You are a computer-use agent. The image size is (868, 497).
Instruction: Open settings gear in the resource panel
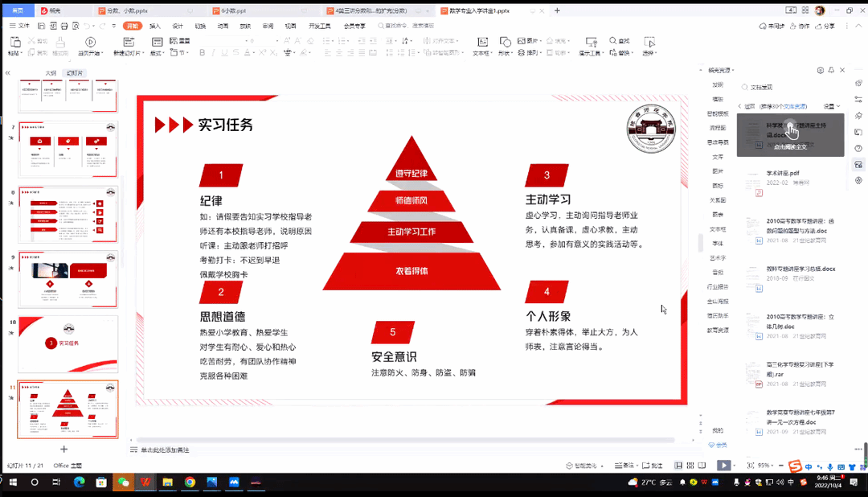pos(819,71)
